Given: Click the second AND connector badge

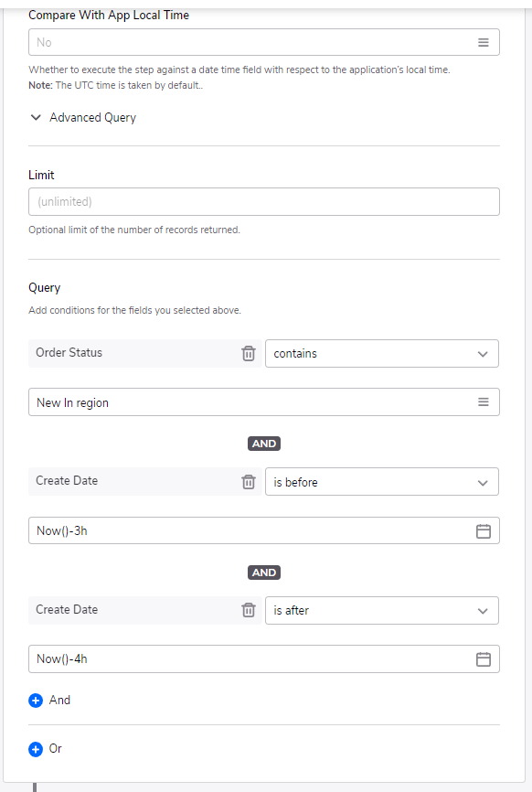Looking at the screenshot, I should (x=264, y=573).
